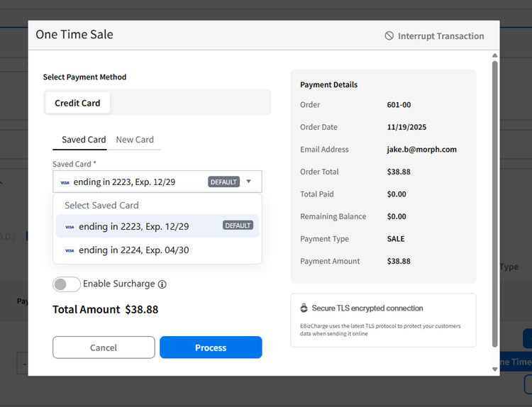Open the Saved Card dropdown arrow

click(249, 182)
